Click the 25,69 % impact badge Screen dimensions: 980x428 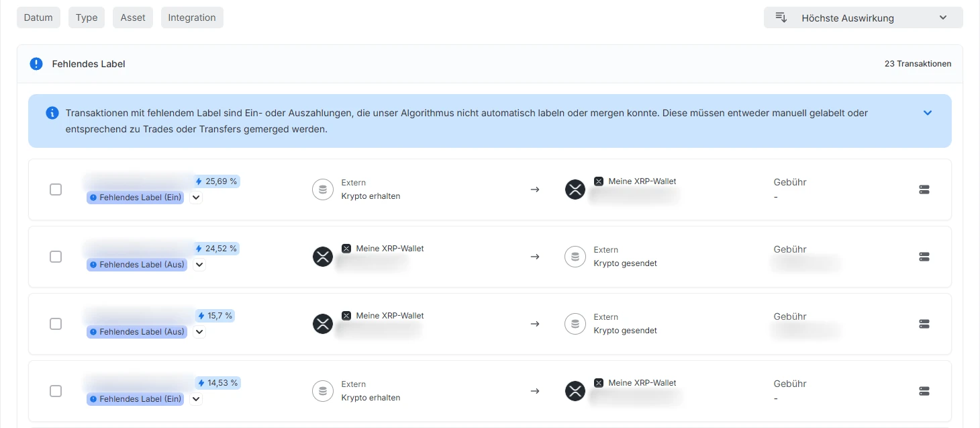pyautogui.click(x=217, y=181)
